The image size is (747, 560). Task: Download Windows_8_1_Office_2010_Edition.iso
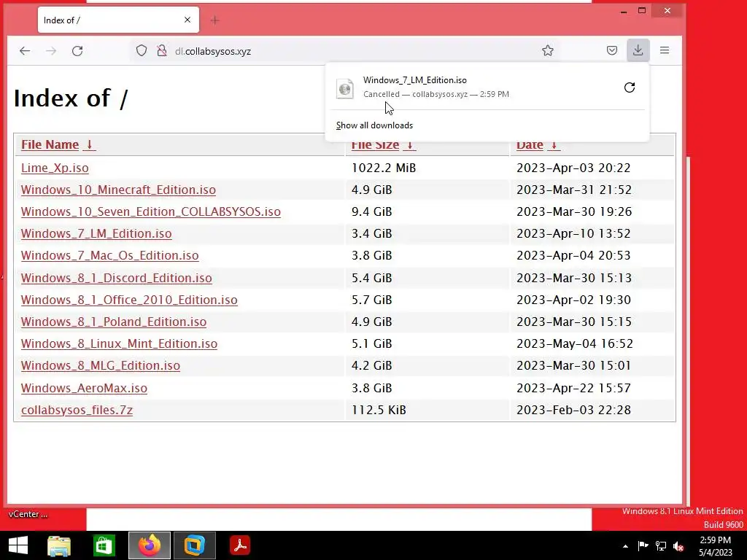129,300
